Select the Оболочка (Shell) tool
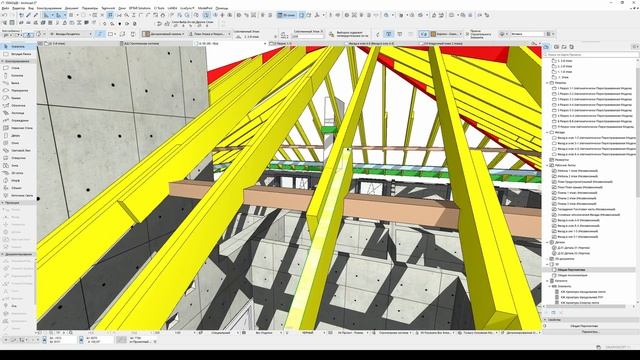This screenshot has width=640, height=360. pos(18,105)
